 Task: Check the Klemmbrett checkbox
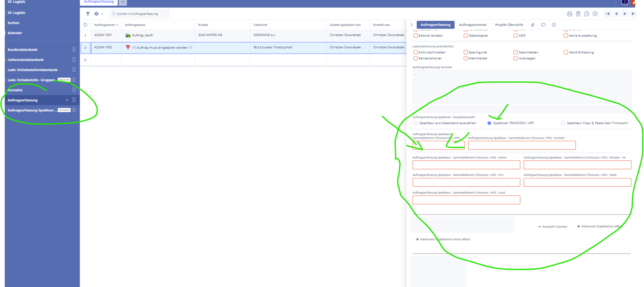point(465,58)
